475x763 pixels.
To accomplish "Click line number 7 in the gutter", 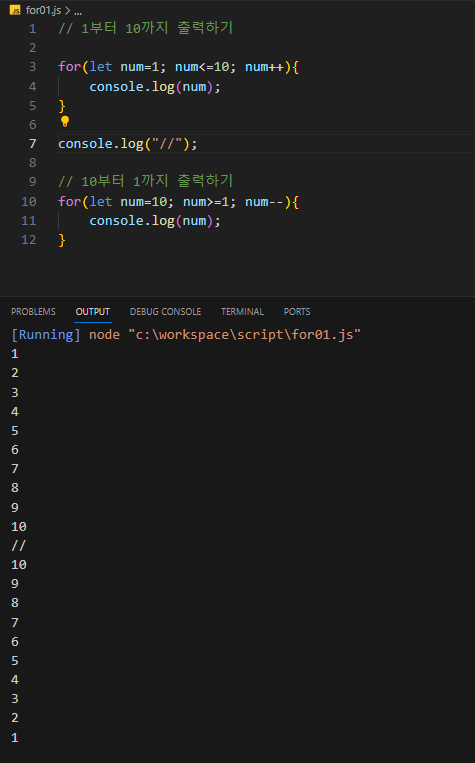I will [33, 144].
